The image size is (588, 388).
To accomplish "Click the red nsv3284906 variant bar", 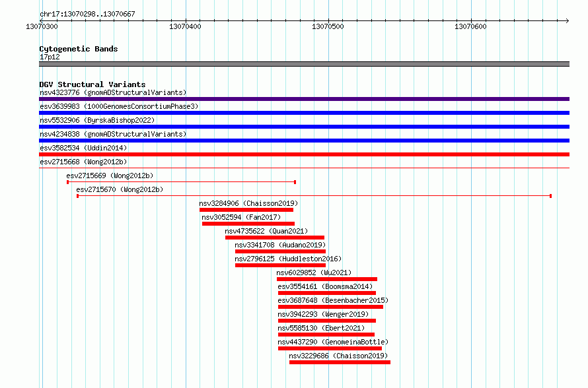I will (x=246, y=210).
